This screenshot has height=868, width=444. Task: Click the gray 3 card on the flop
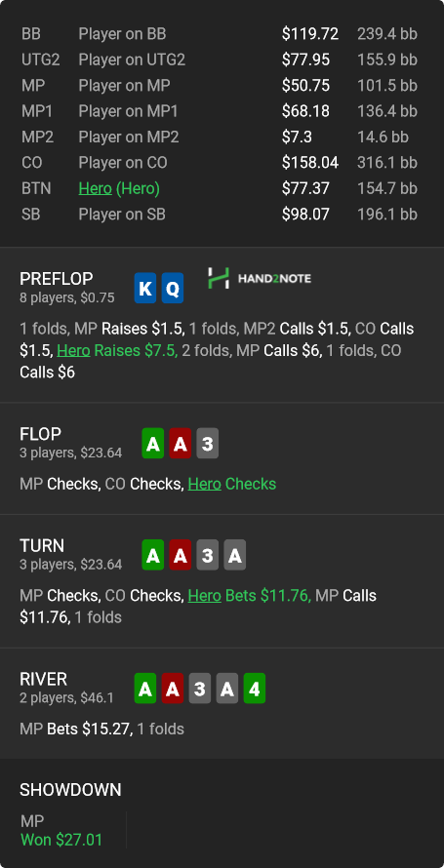coord(208,443)
